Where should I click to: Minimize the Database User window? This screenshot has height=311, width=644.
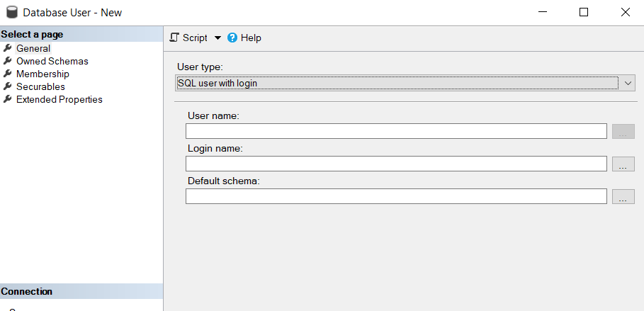click(x=543, y=12)
